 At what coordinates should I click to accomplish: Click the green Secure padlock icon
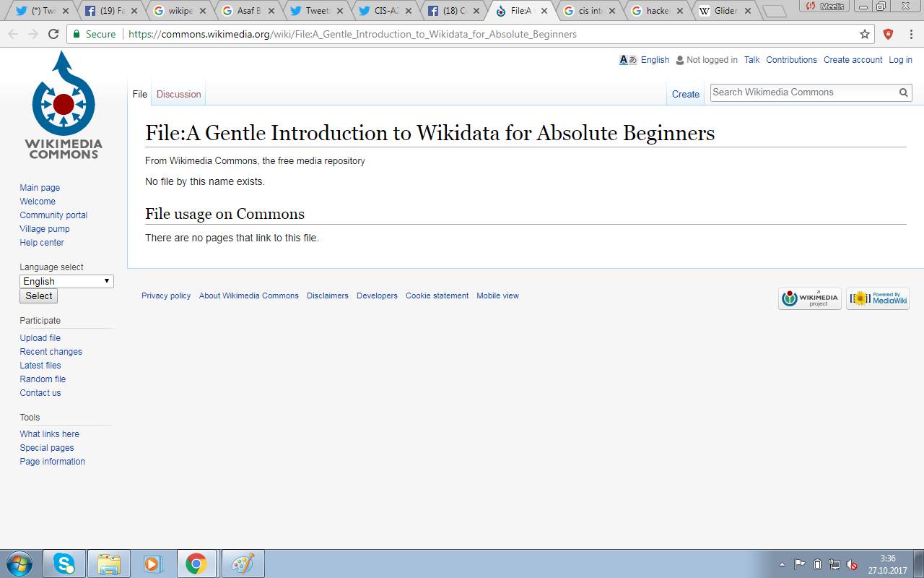[77, 34]
